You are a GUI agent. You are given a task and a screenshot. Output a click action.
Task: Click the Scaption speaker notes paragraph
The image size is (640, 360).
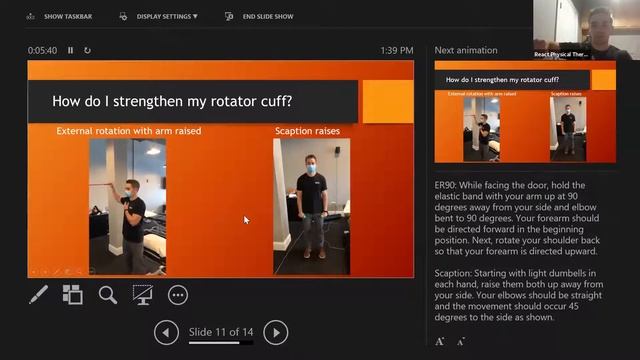(519, 295)
